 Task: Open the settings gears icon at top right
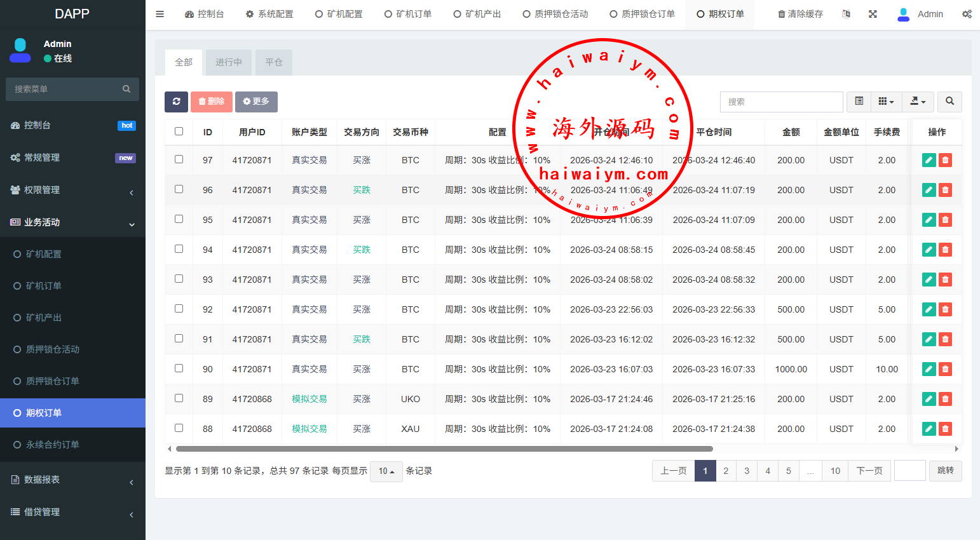click(x=966, y=14)
